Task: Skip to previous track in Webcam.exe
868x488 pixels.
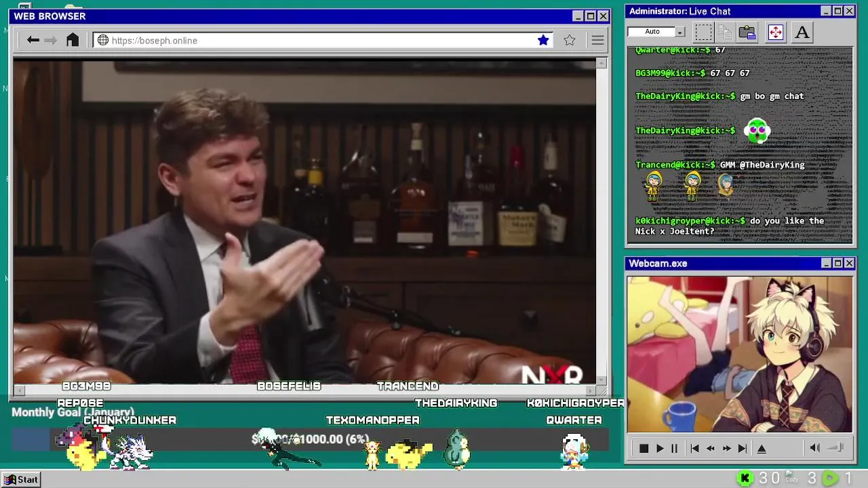Action: (694, 449)
